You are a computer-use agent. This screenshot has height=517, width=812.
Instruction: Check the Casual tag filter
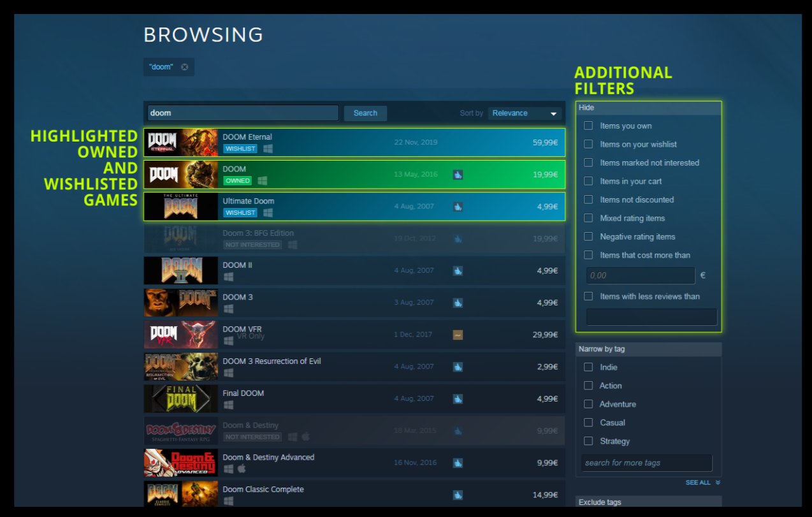(588, 423)
